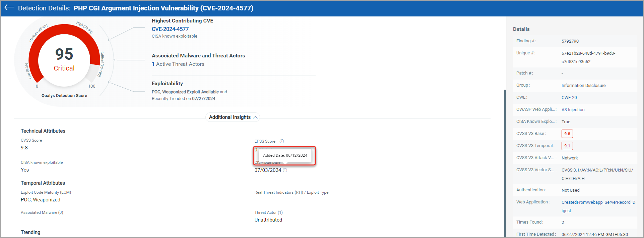Click the Added Date 06/12/2024 tooltip
This screenshot has height=238, width=644.
tap(285, 155)
